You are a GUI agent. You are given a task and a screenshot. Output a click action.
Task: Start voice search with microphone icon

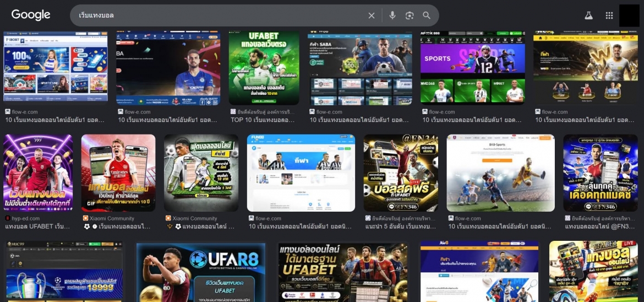point(392,15)
